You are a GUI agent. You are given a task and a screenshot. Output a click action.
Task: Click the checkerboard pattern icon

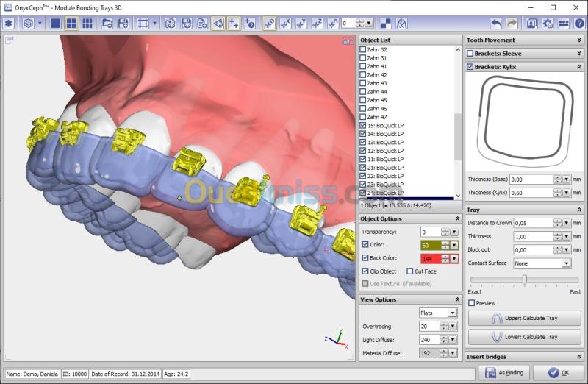pyautogui.click(x=385, y=24)
